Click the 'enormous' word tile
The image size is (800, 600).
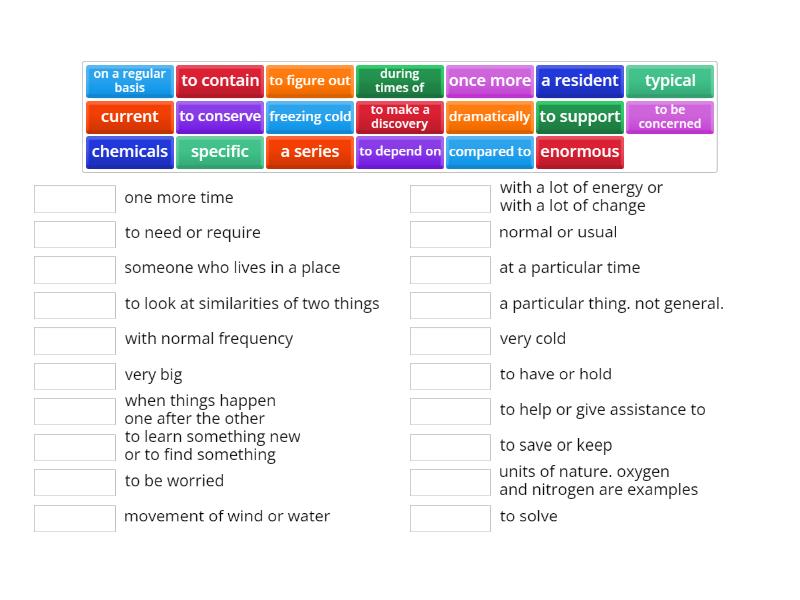(x=580, y=152)
